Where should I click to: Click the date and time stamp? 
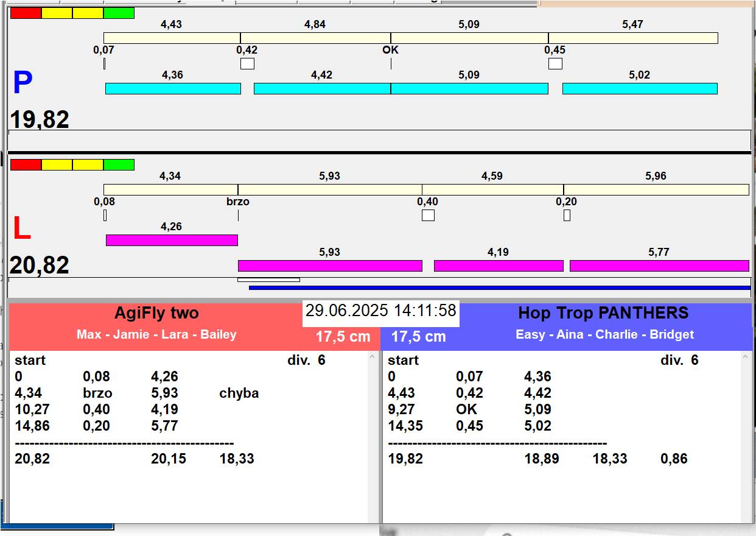tap(380, 311)
